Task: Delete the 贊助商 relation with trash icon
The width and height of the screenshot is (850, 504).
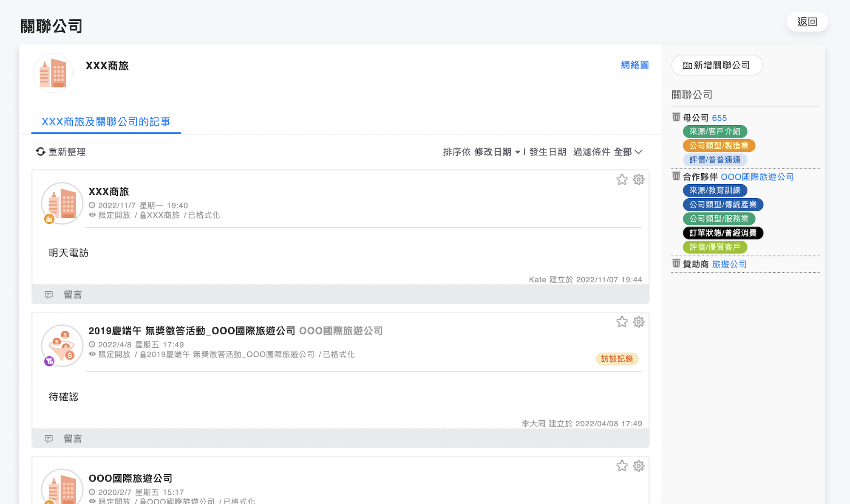Action: [676, 264]
